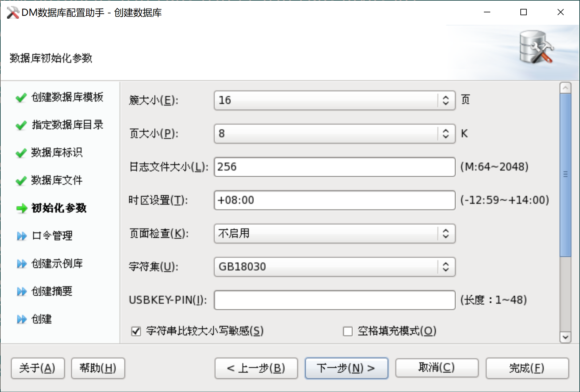Screen dimensions: 580x392
Task: Go to the 数据库文件 step
Action: (56, 181)
